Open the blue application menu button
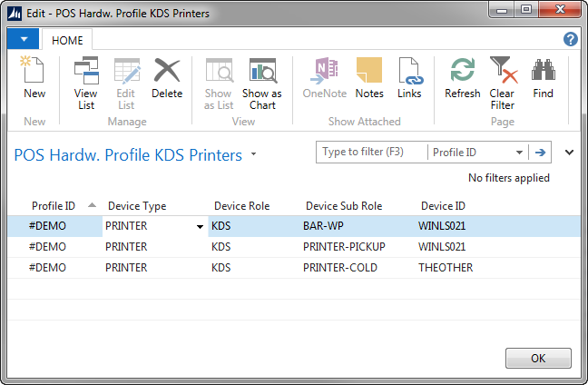Image resolution: width=588 pixels, height=385 pixels. point(23,40)
